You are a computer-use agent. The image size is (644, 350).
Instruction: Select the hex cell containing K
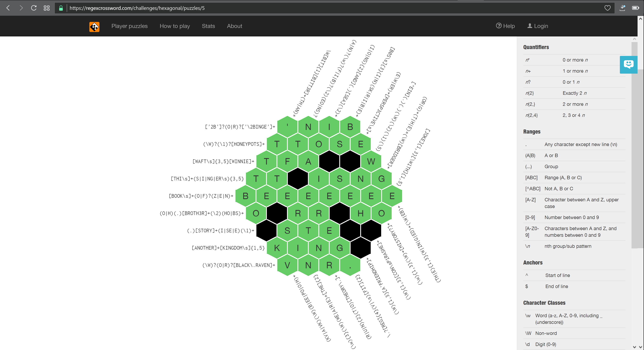(277, 248)
